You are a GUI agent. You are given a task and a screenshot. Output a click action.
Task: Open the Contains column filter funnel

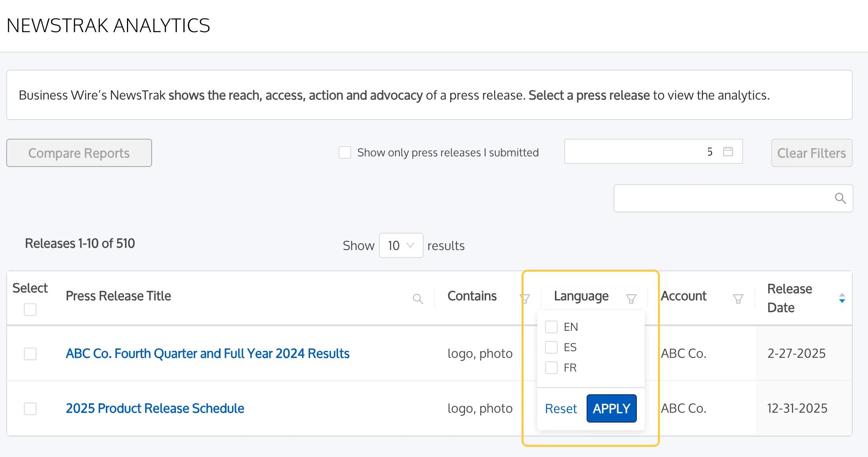pyautogui.click(x=525, y=299)
